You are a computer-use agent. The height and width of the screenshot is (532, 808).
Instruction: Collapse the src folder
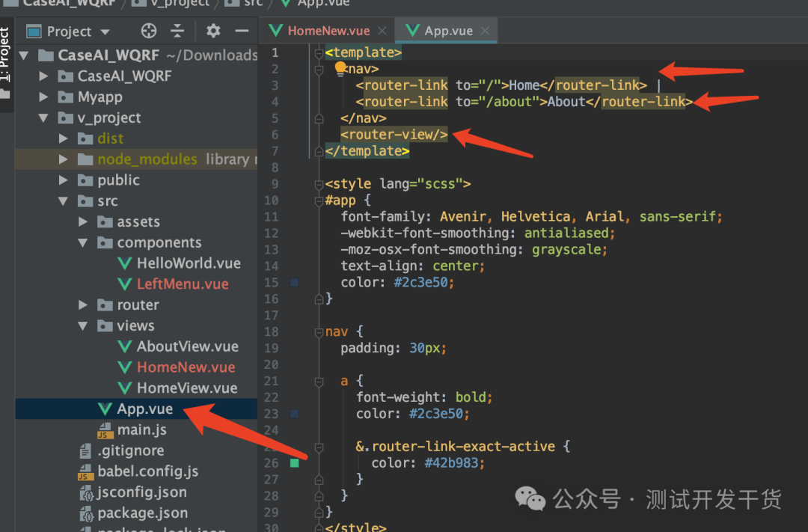63,201
